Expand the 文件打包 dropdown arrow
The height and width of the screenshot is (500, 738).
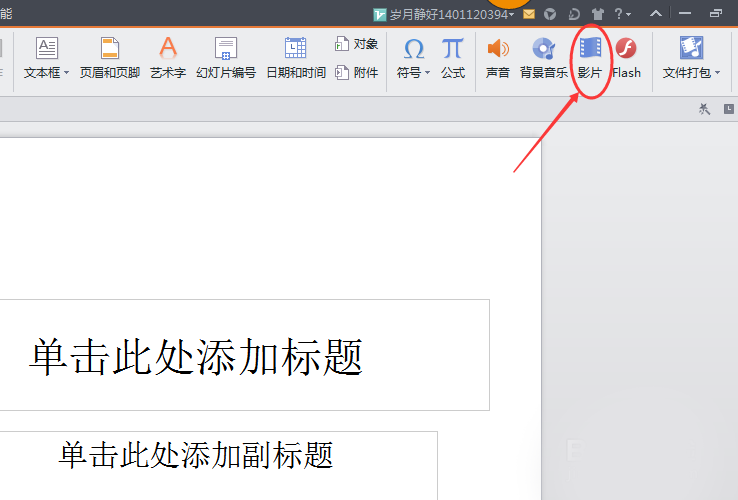717,73
